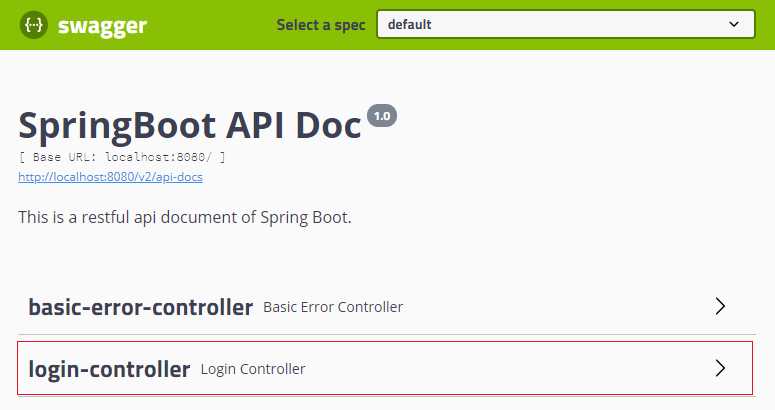Viewport: 775px width, 410px height.
Task: Click basic-error-controller's right chevron arrow
Action: click(x=720, y=307)
